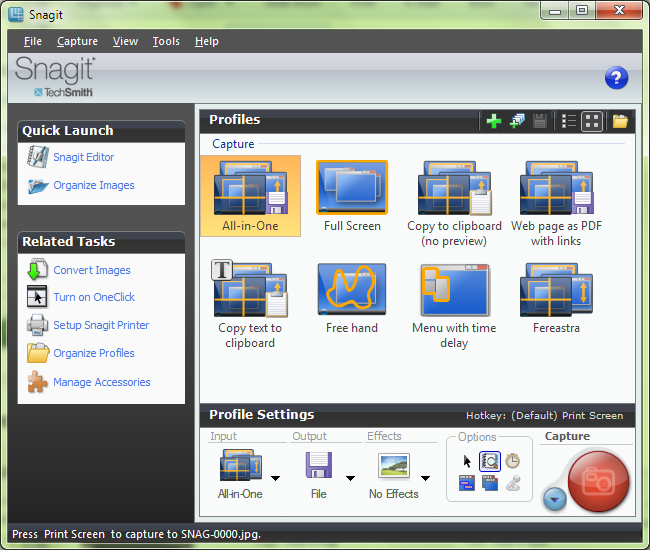Screen dimensions: 650x550
Task: Click the Snagit Printer icon
Action: pos(37,325)
